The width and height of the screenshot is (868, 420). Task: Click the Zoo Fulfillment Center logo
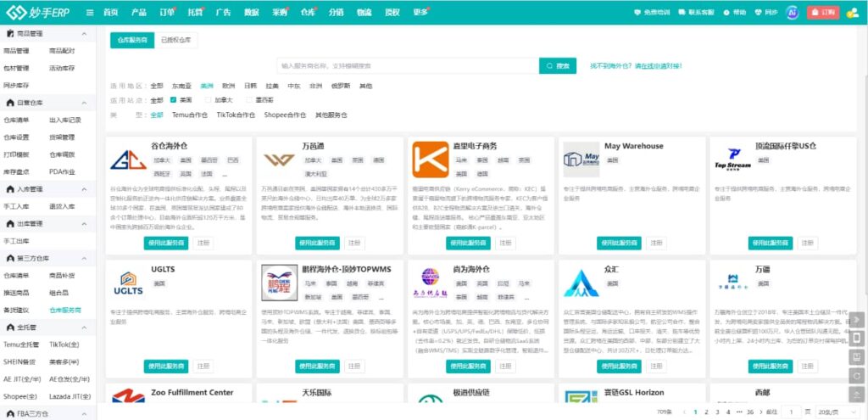point(128,395)
